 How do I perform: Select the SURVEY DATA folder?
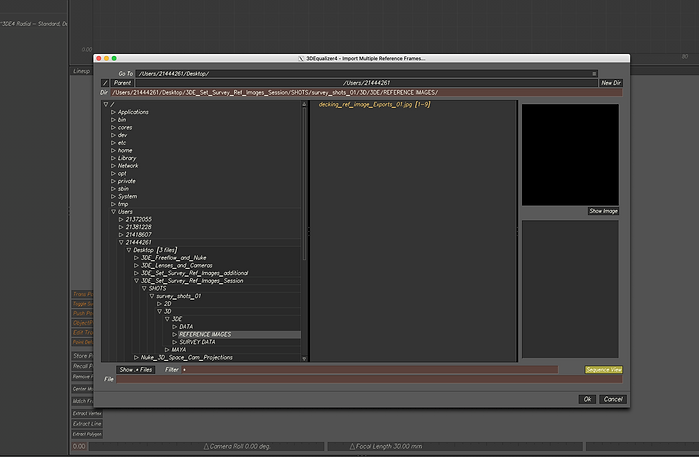[197, 342]
